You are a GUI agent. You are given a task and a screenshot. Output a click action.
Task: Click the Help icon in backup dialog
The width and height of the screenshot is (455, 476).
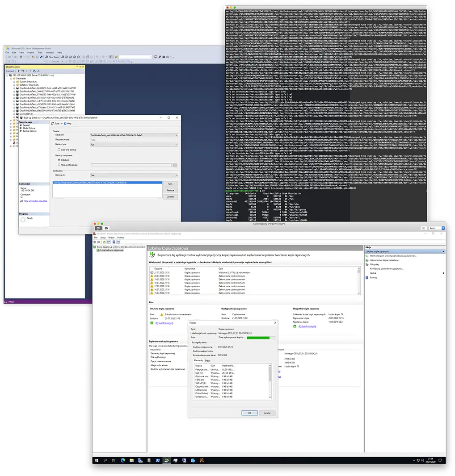click(x=65, y=124)
